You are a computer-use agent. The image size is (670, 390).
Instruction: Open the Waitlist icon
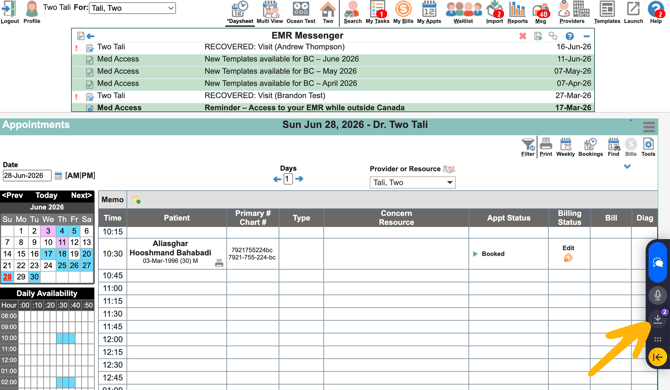(x=463, y=12)
